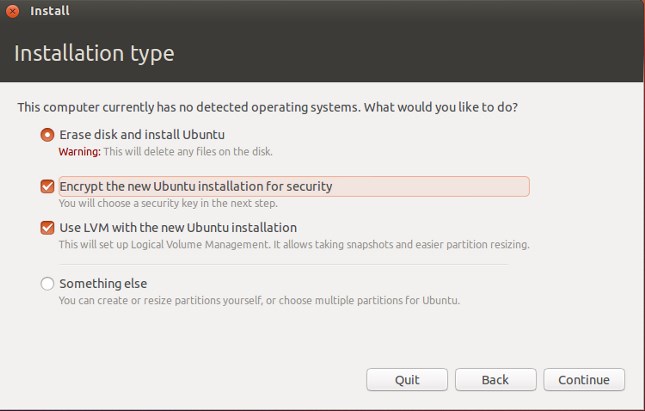This screenshot has width=645, height=411.
Task: Click the 'This will delete any files' text
Action: (188, 151)
